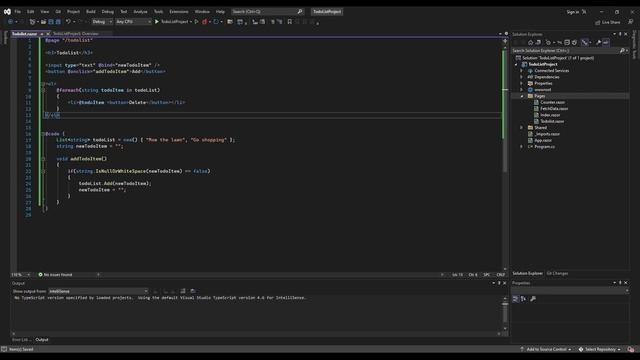This screenshot has width=640, height=360.
Task: Collapse the foreach block on line 9
Action: tap(43, 90)
